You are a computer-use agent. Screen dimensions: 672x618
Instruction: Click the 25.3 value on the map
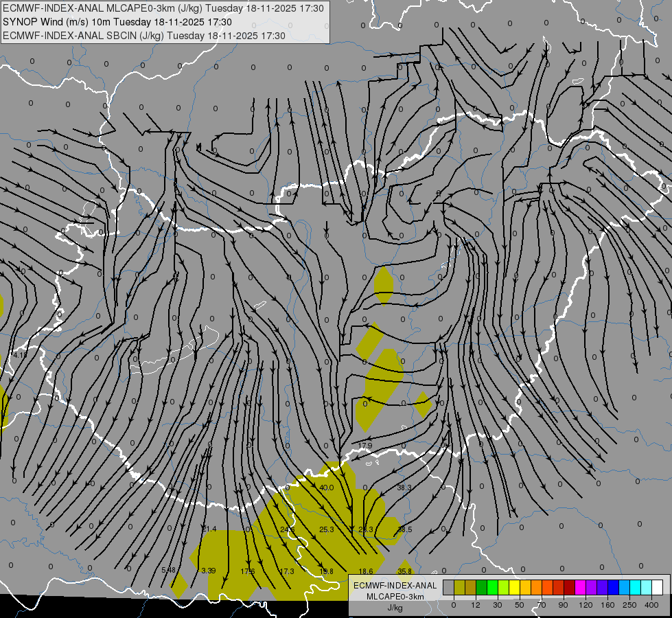(x=327, y=529)
